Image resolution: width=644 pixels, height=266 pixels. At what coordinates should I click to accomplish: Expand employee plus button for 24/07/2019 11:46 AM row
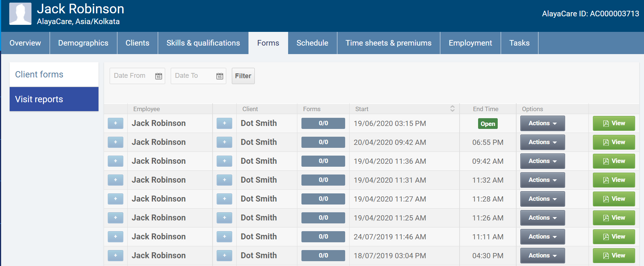(116, 237)
